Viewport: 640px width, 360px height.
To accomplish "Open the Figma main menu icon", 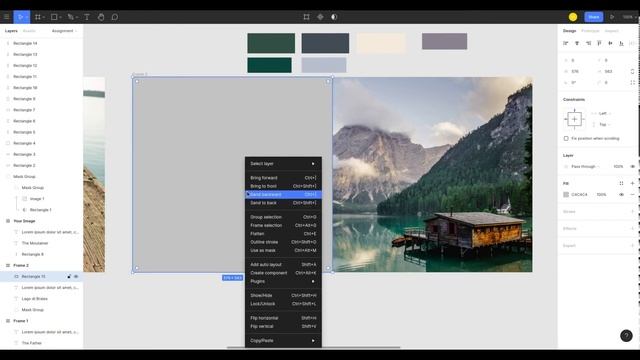I will click(7, 17).
